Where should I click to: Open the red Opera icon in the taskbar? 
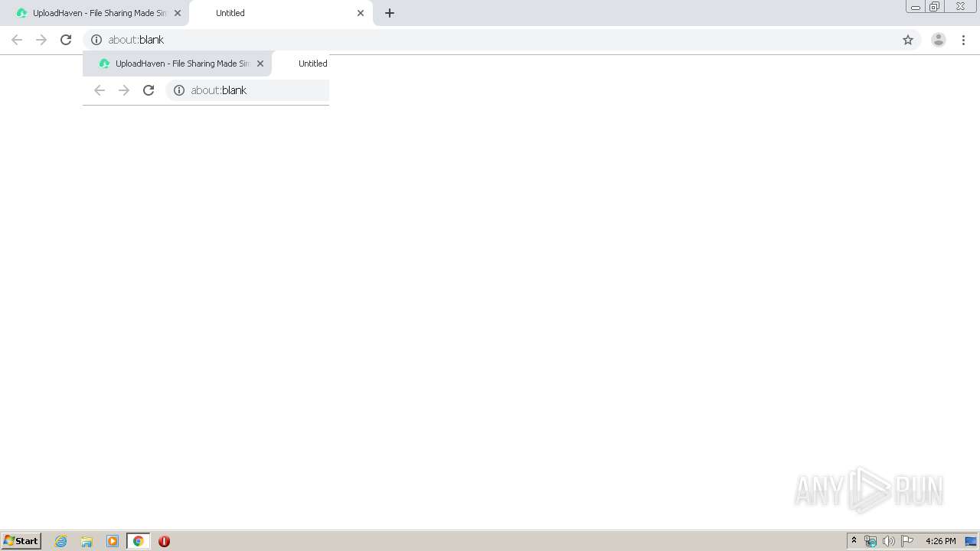164,541
